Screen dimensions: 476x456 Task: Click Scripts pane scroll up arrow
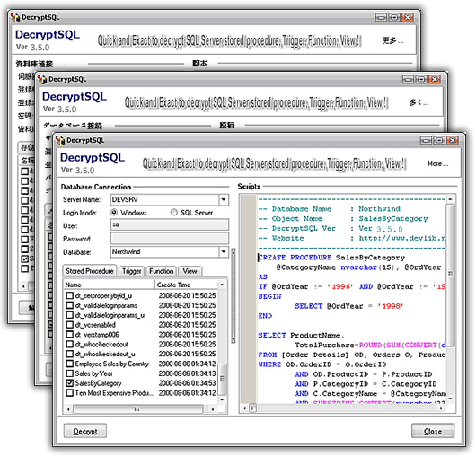[451, 199]
